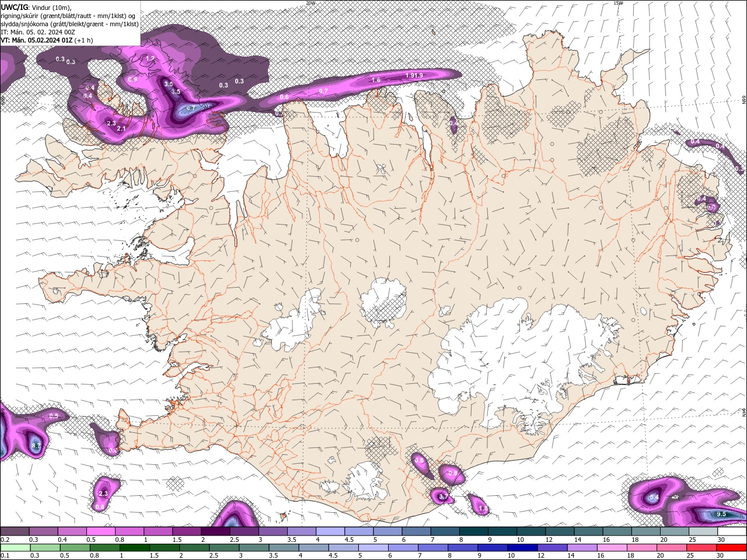Image resolution: width=747 pixels, height=560 pixels.
Task: Pick bottom-row legend swatch between 10 and 12
Action: [x=522, y=547]
